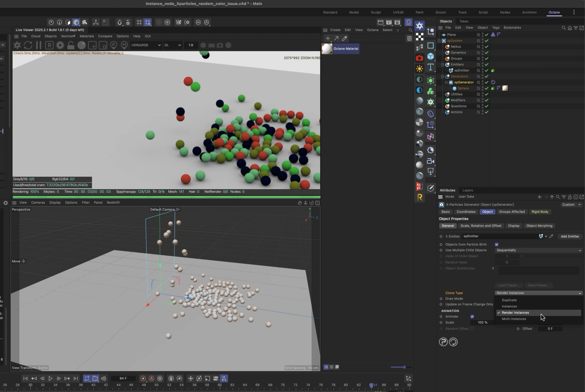585x392 pixels.
Task: Choose Multi-Instances from the Clone Type list
Action: click(514, 319)
